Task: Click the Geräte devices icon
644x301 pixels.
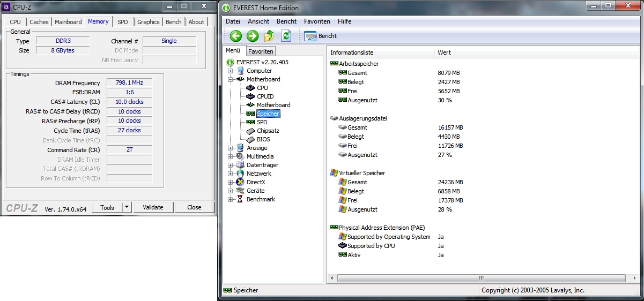Action: [x=240, y=191]
